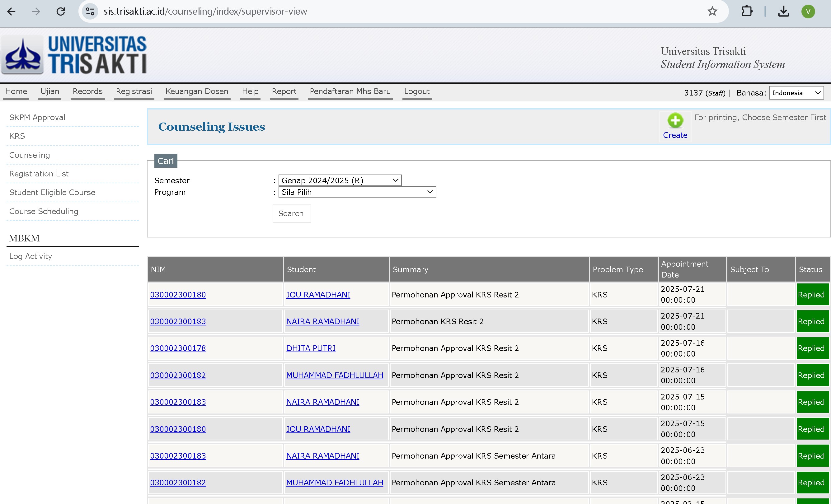The height and width of the screenshot is (504, 831).
Task: Open the Registrasi menu
Action: tap(134, 91)
